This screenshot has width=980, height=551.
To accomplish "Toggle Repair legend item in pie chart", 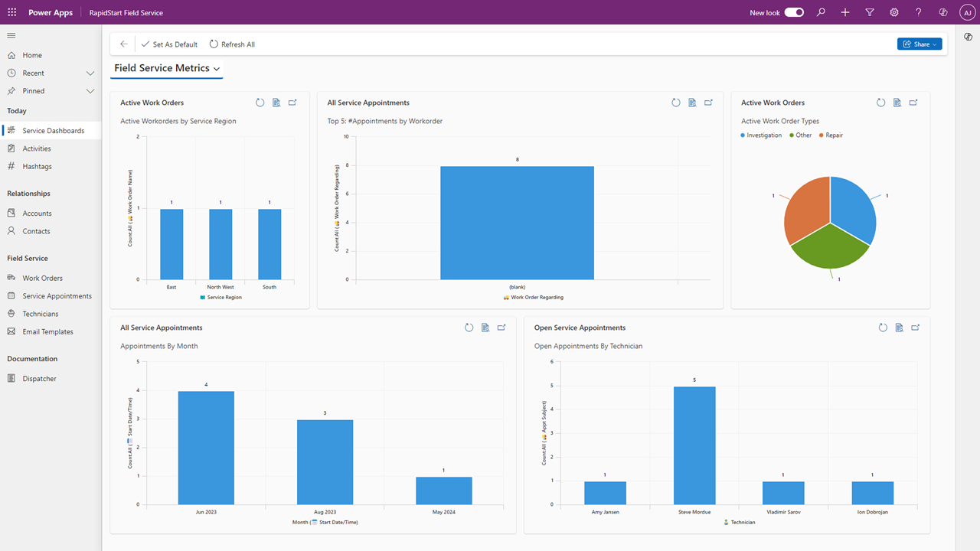I will coord(831,135).
